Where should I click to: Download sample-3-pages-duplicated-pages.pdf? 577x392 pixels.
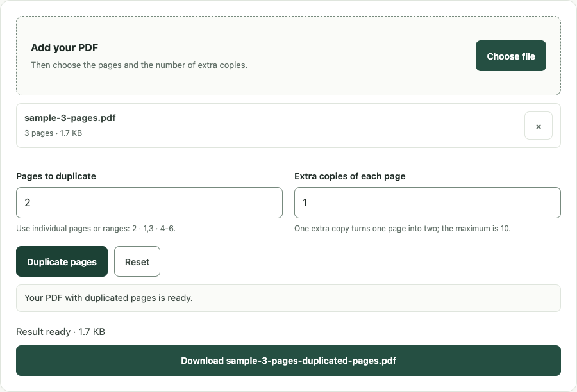[x=288, y=361]
